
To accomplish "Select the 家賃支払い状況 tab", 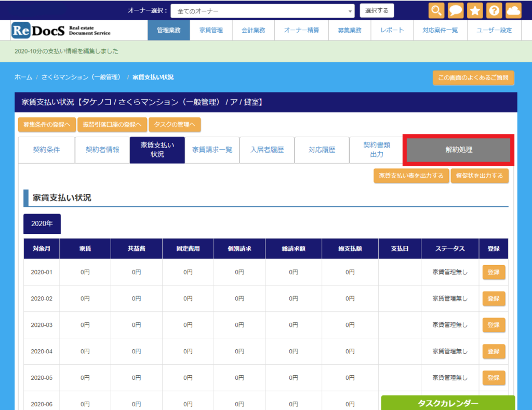I will pos(157,150).
